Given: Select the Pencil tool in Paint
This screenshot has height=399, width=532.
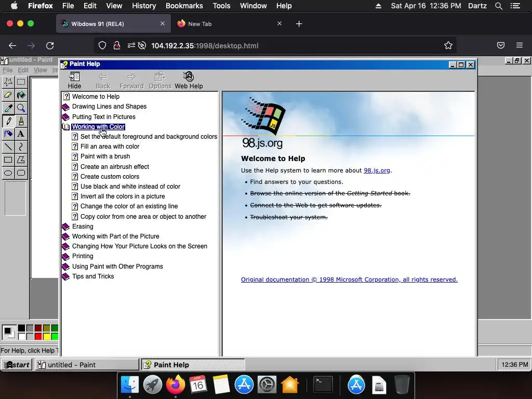Looking at the screenshot, I should click(8, 121).
